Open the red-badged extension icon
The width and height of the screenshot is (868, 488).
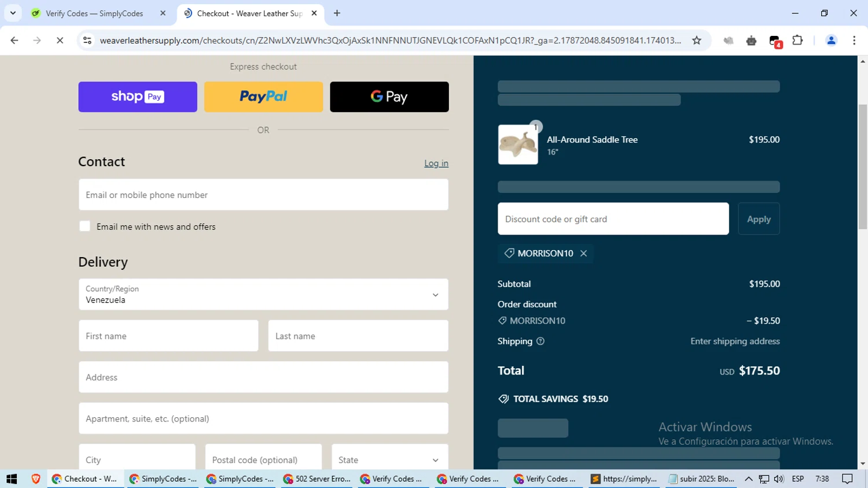(775, 41)
